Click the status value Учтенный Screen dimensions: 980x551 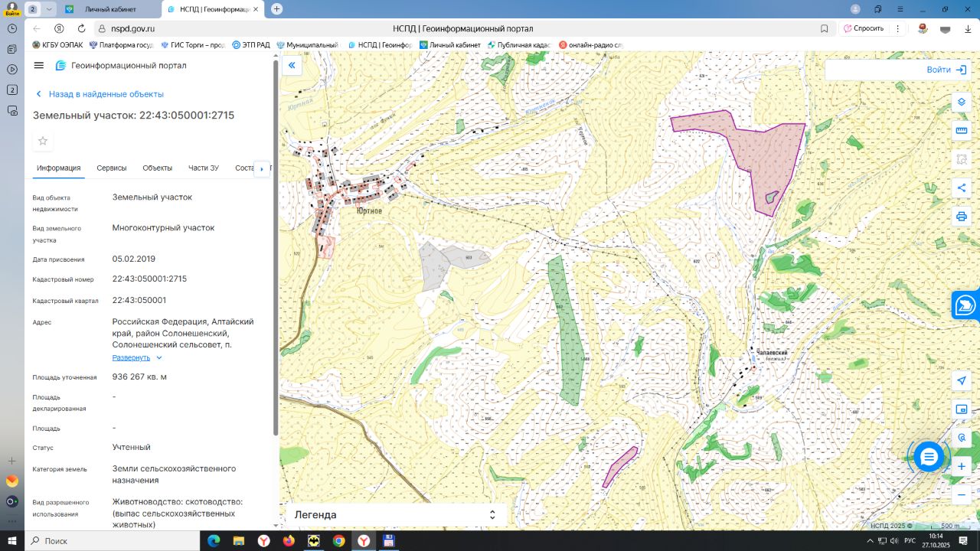(132, 447)
